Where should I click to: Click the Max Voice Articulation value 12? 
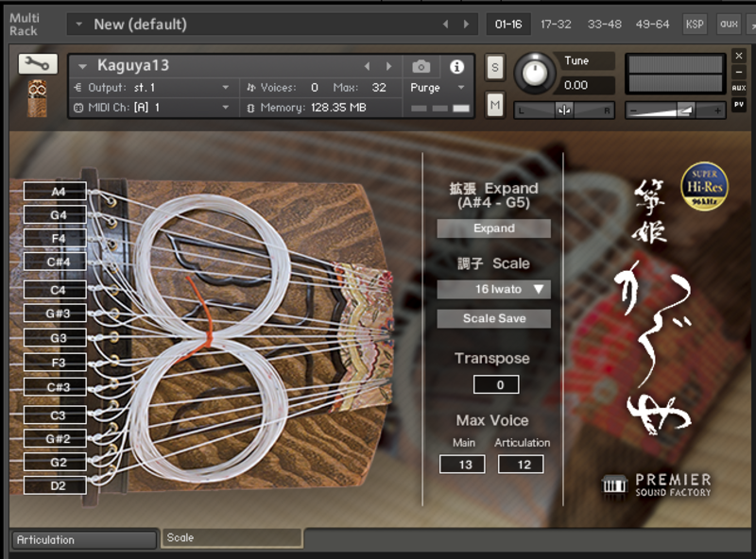[521, 465]
